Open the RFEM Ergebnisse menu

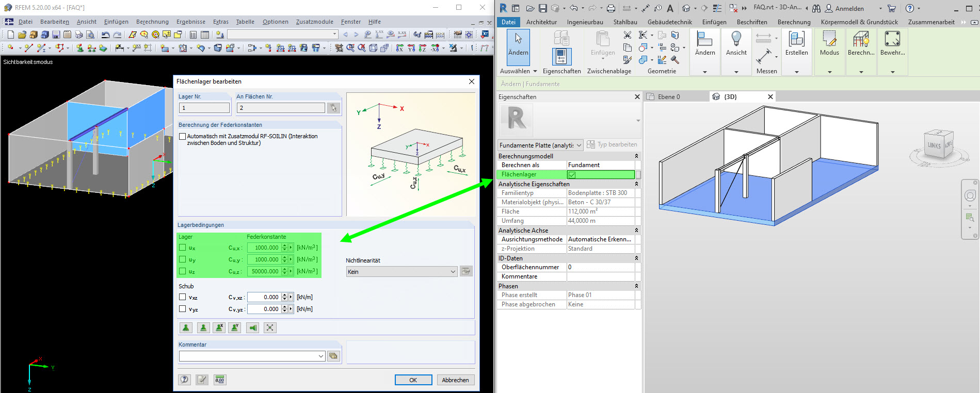pos(190,22)
